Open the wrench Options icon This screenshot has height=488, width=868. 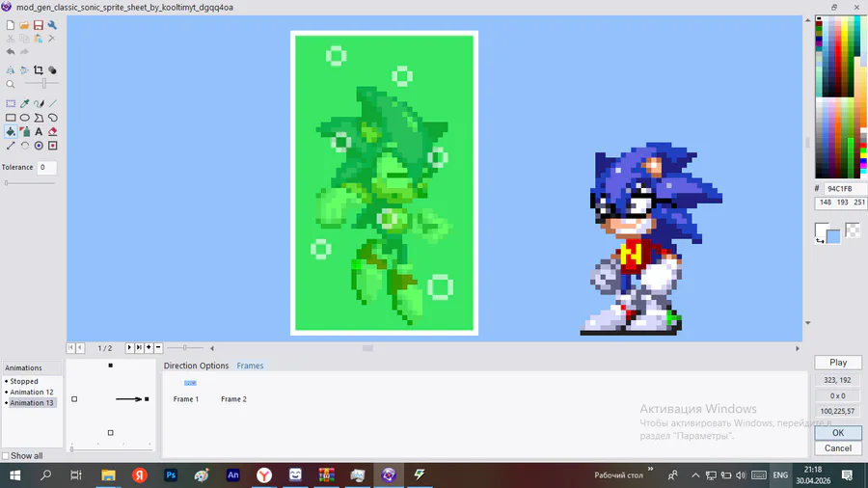pyautogui.click(x=52, y=25)
